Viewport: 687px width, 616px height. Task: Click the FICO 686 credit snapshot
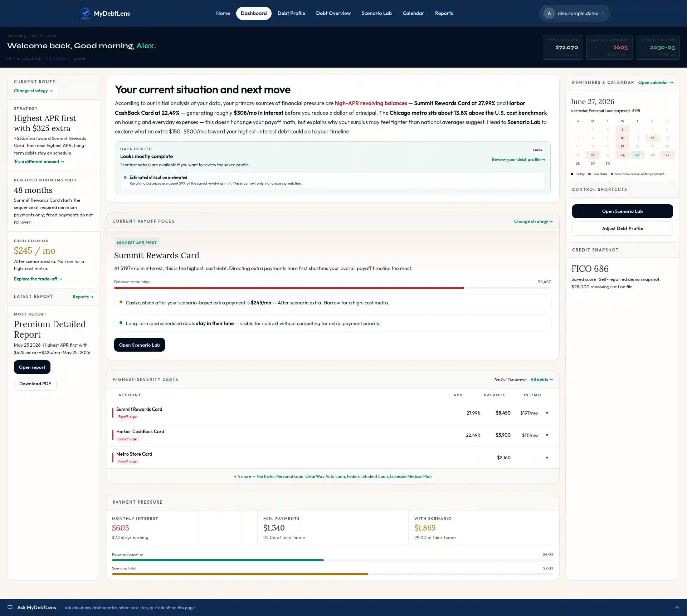pyautogui.click(x=590, y=269)
